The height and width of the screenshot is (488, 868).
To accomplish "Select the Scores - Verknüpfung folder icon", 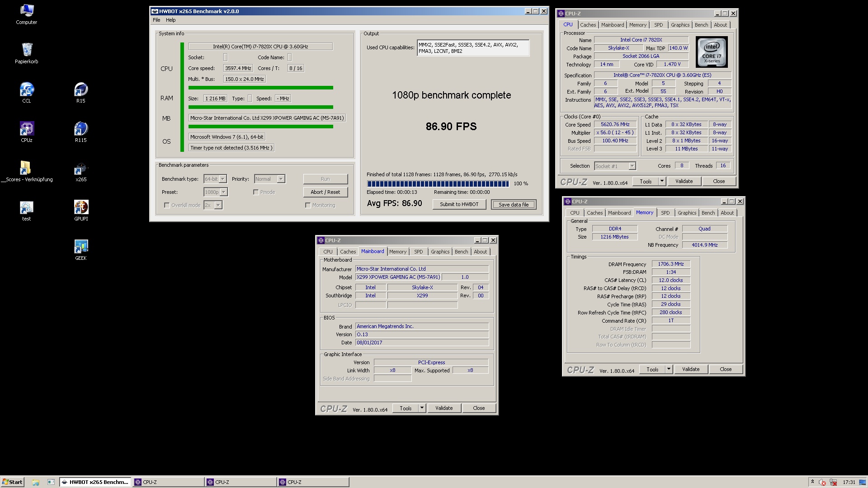I will tap(26, 171).
